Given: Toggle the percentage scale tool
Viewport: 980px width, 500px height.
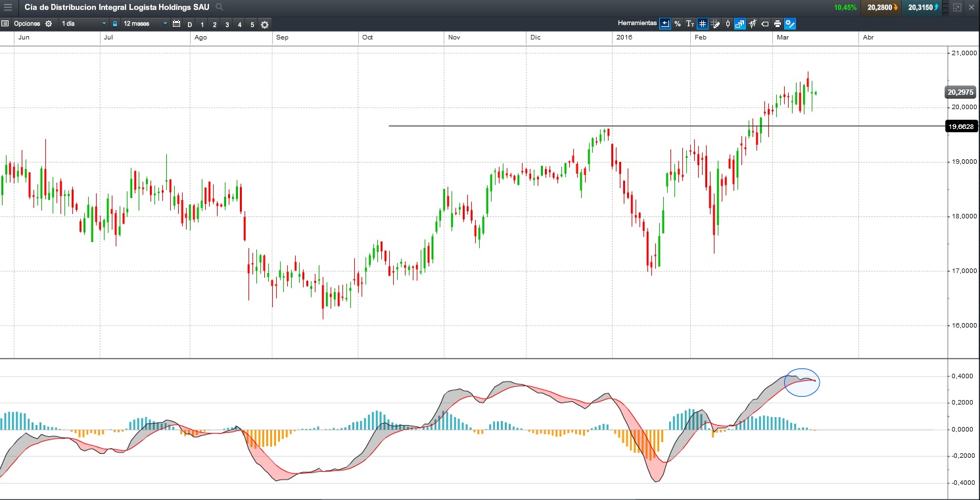Looking at the screenshot, I should coord(677,24).
